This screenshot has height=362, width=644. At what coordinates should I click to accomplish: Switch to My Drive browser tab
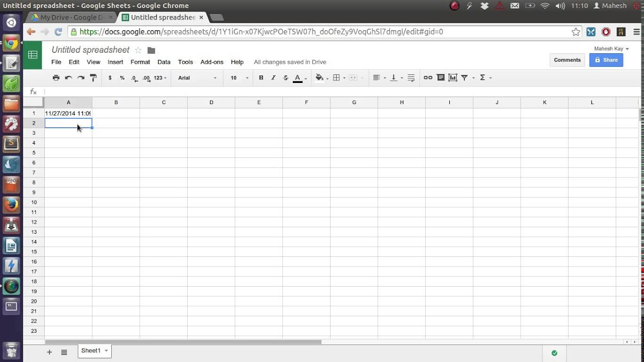coord(72,18)
